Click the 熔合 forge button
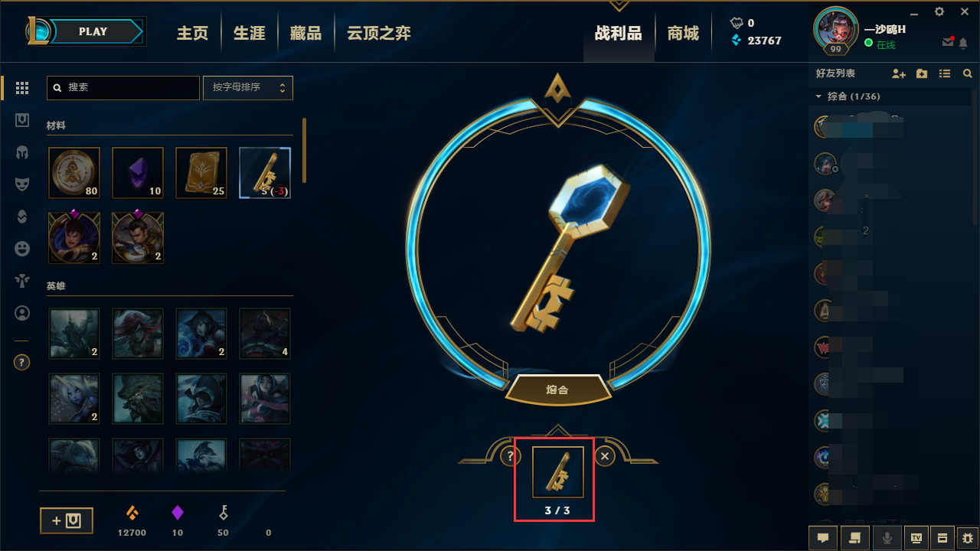 tap(558, 390)
